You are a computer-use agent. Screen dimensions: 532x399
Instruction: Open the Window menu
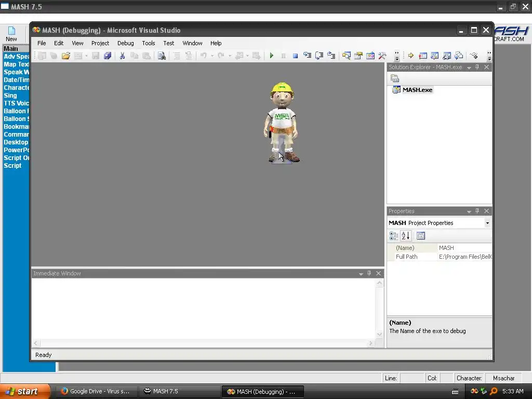(x=192, y=43)
